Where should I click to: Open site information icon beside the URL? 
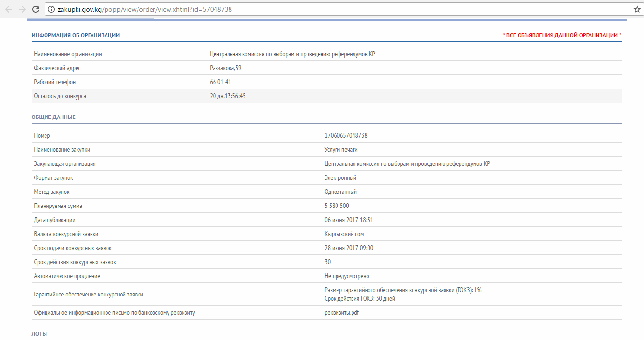(x=51, y=9)
